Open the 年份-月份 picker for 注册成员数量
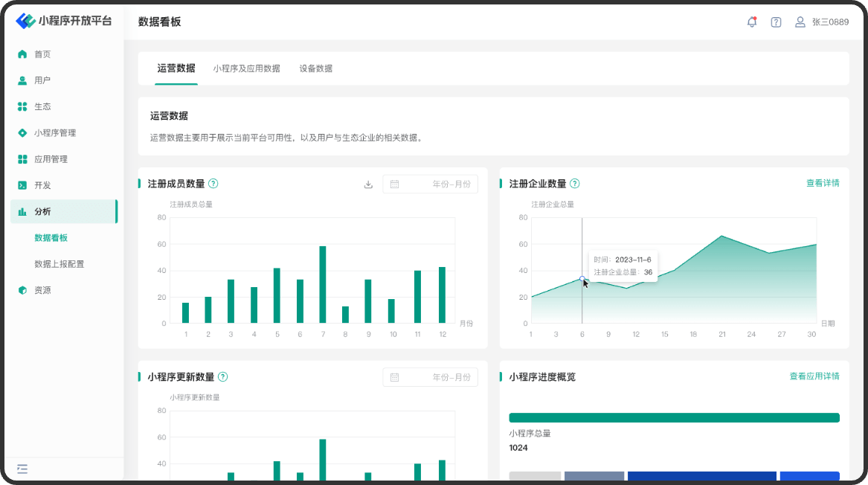Screen dimensions: 868x485 (x=430, y=184)
